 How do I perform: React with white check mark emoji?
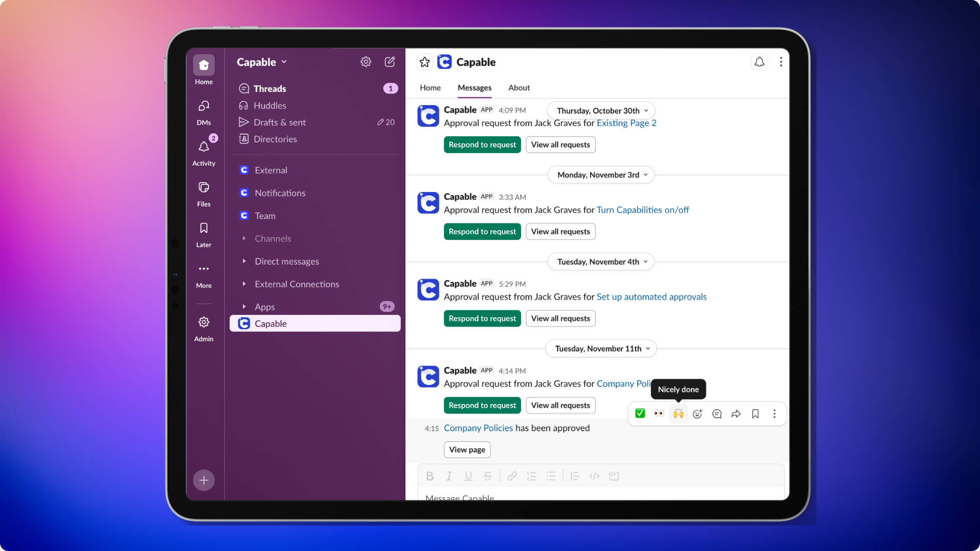[640, 413]
